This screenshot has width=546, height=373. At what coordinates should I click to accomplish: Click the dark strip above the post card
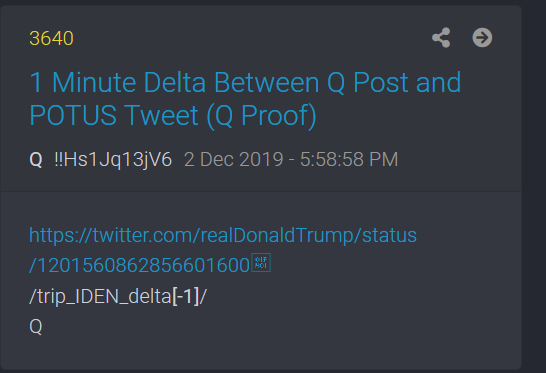coord(260,2)
